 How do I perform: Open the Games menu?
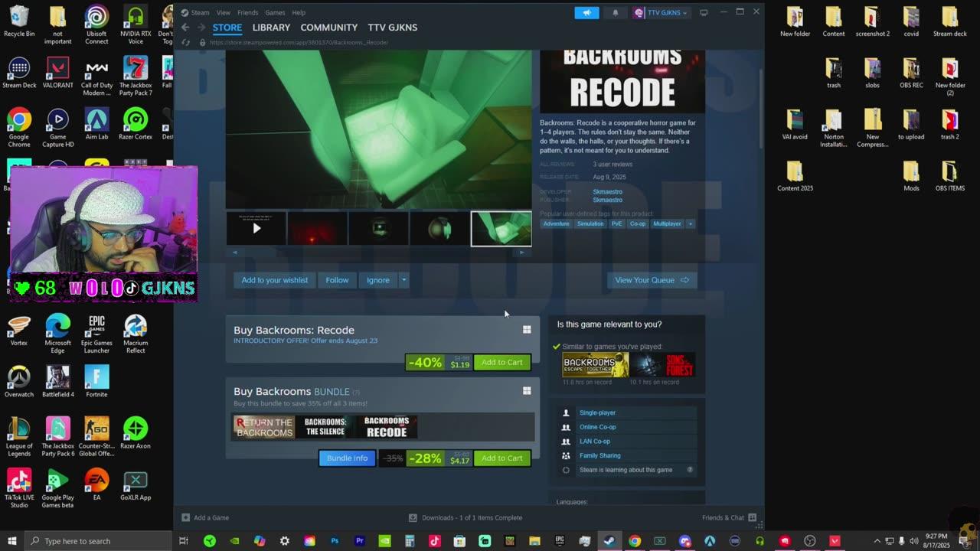click(x=275, y=12)
